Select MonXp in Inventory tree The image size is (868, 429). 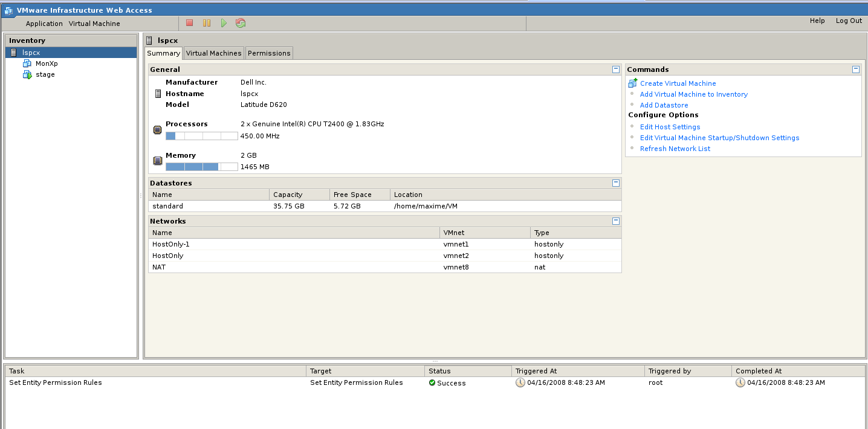tap(47, 63)
